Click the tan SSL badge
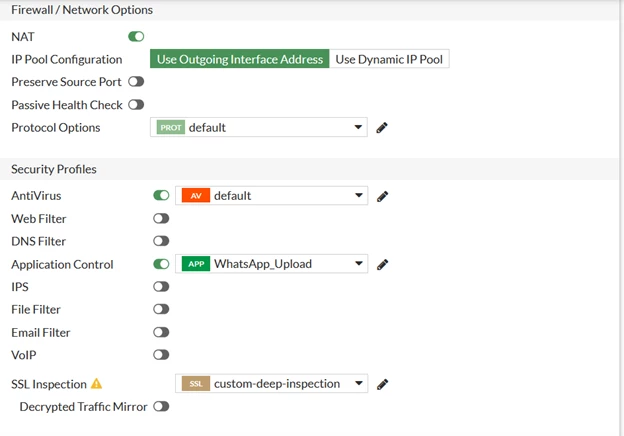 (196, 384)
